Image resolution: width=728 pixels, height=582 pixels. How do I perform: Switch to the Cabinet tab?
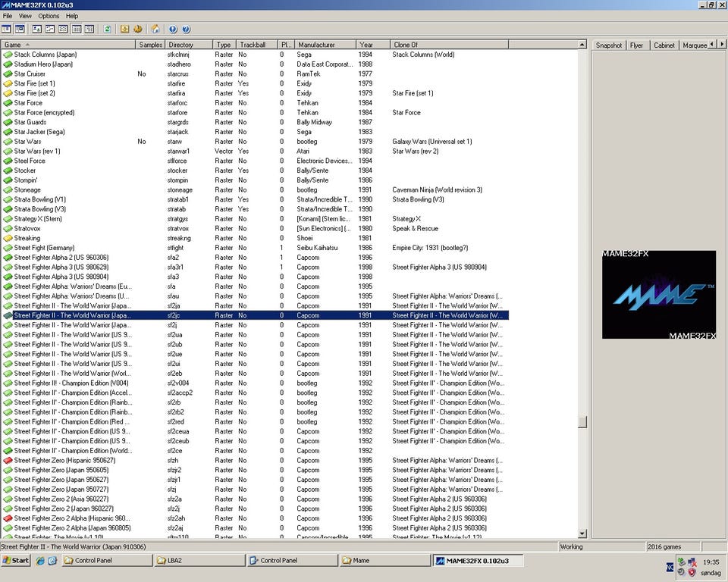click(x=664, y=45)
